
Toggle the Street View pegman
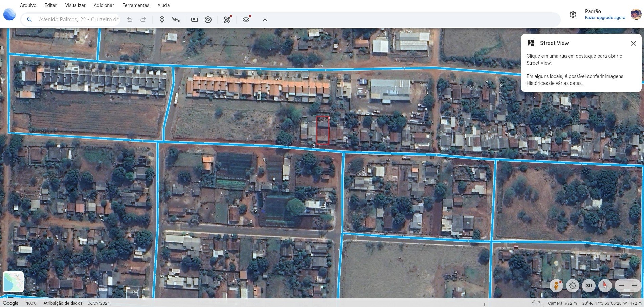click(x=556, y=286)
